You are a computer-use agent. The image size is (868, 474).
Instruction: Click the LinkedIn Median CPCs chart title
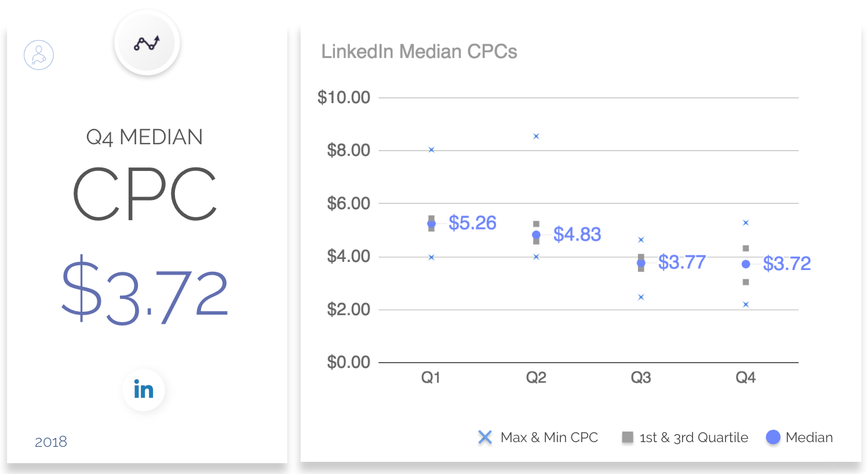[419, 52]
